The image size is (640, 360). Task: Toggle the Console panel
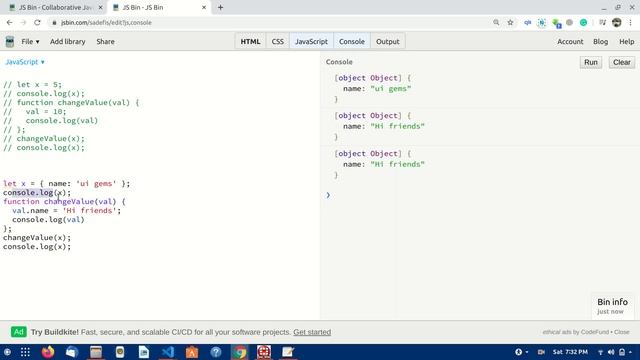352,42
